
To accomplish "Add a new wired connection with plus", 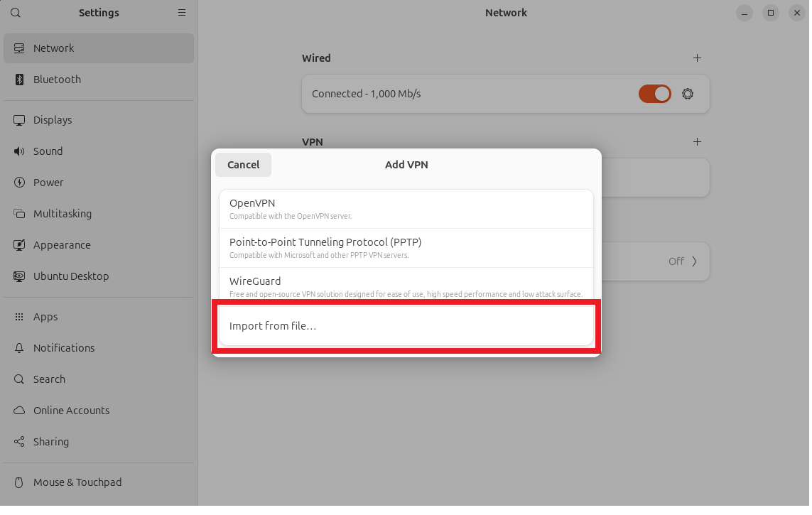I will pyautogui.click(x=697, y=58).
